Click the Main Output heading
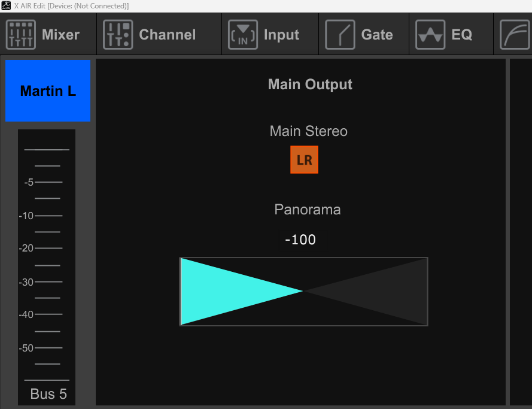Image resolution: width=532 pixels, height=409 pixels. [x=310, y=84]
